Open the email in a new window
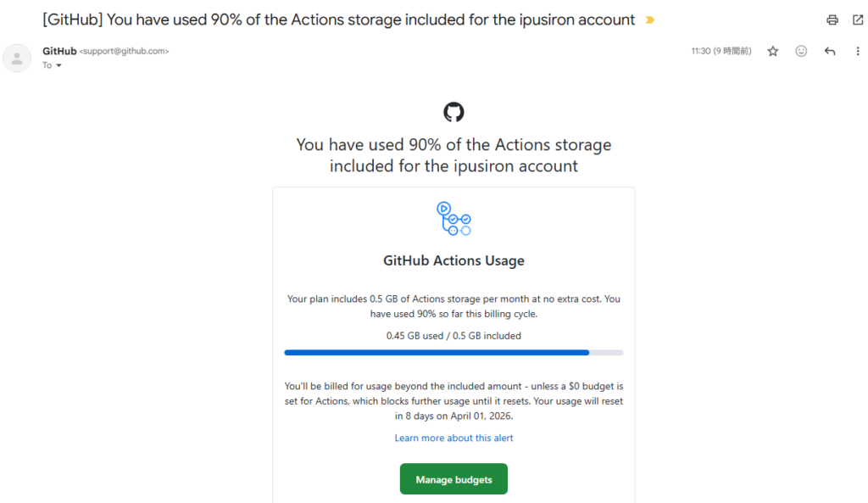Image resolution: width=868 pixels, height=503 pixels. [x=857, y=20]
